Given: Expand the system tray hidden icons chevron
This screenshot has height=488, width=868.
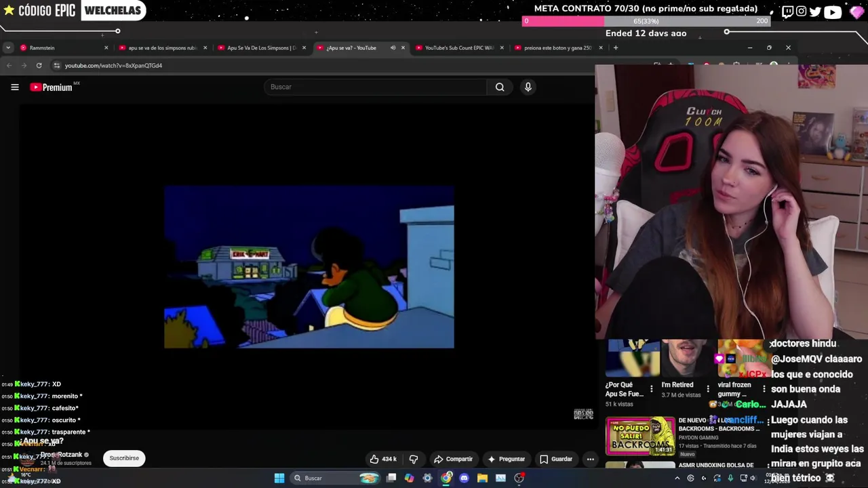Looking at the screenshot, I should 677,478.
